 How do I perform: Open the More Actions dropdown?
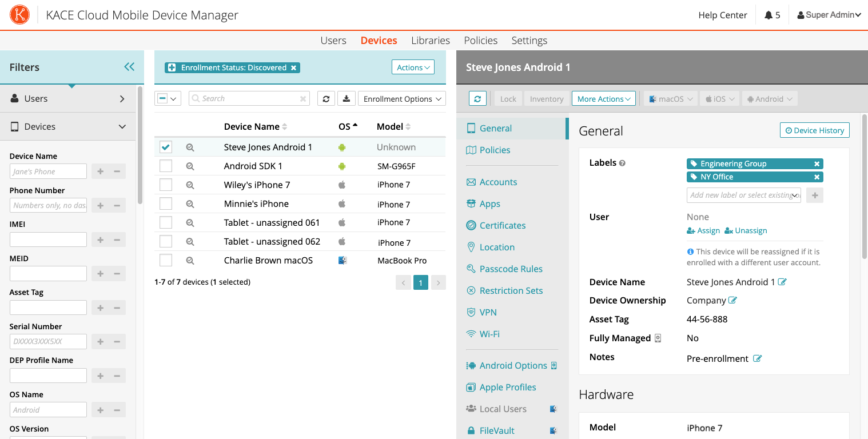coord(604,99)
